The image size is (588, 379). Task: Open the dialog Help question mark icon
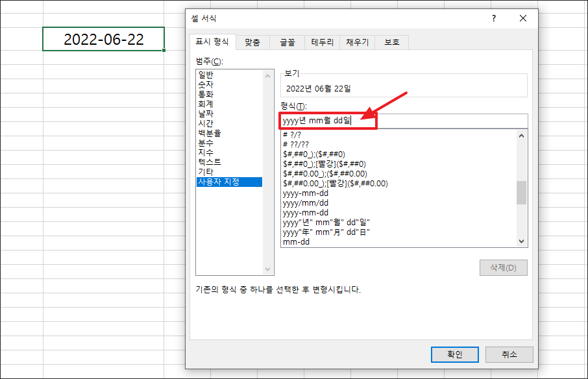pos(493,19)
